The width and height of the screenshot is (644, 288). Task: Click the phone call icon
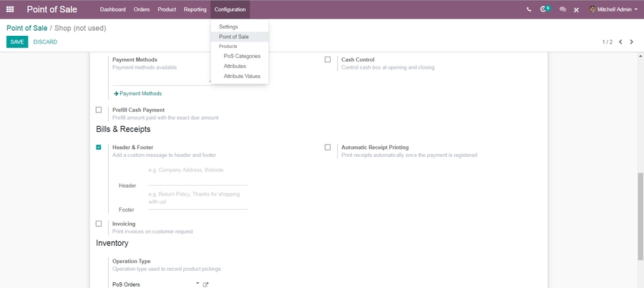tap(529, 9)
